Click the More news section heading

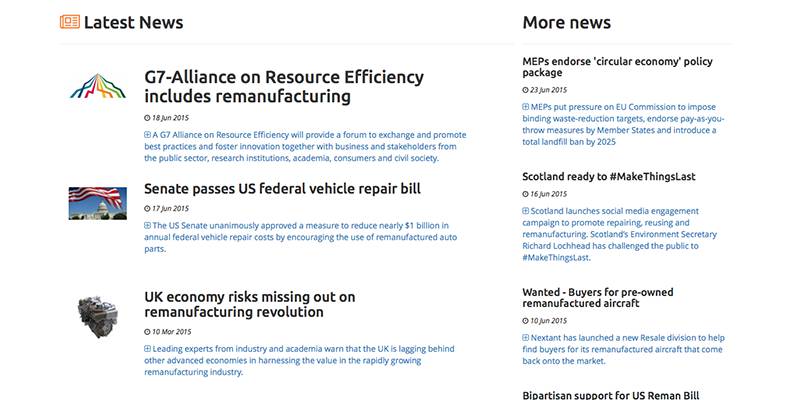566,22
